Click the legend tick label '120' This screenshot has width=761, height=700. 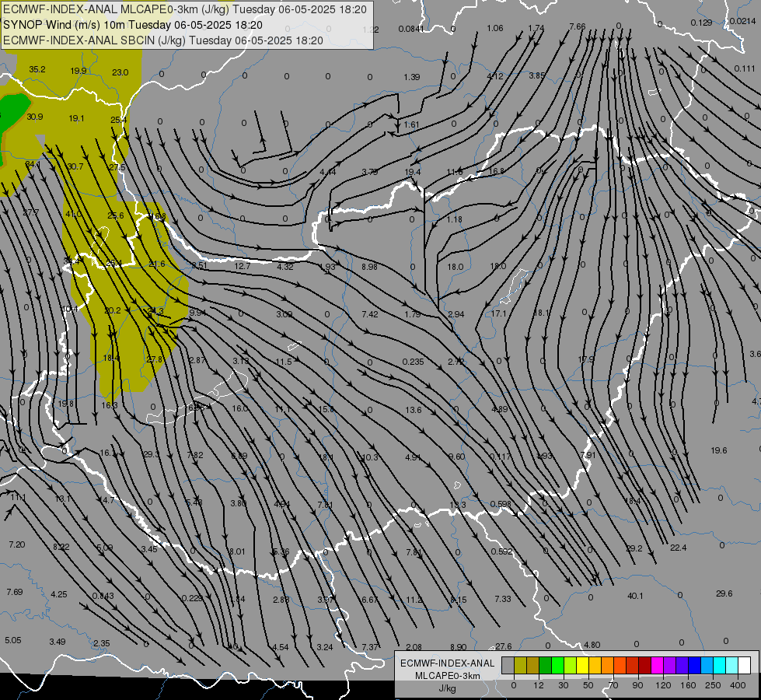tap(663, 685)
